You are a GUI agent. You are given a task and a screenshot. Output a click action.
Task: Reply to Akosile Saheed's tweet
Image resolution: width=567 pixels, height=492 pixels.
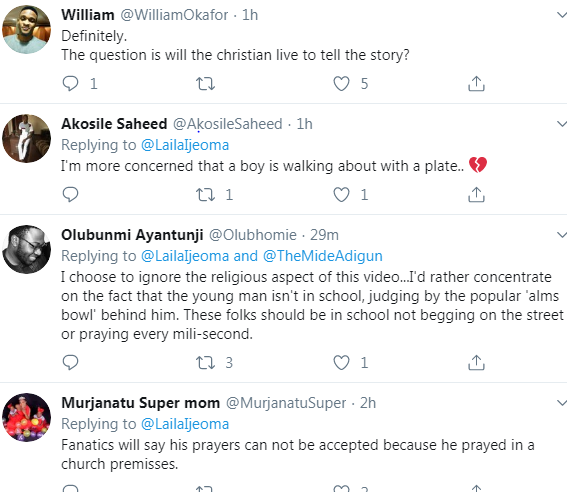[x=70, y=194]
